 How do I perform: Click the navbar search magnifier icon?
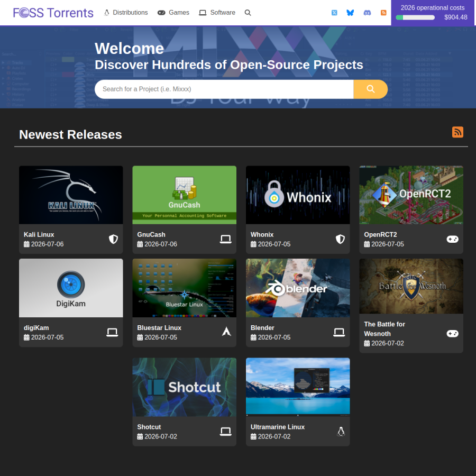(x=248, y=13)
